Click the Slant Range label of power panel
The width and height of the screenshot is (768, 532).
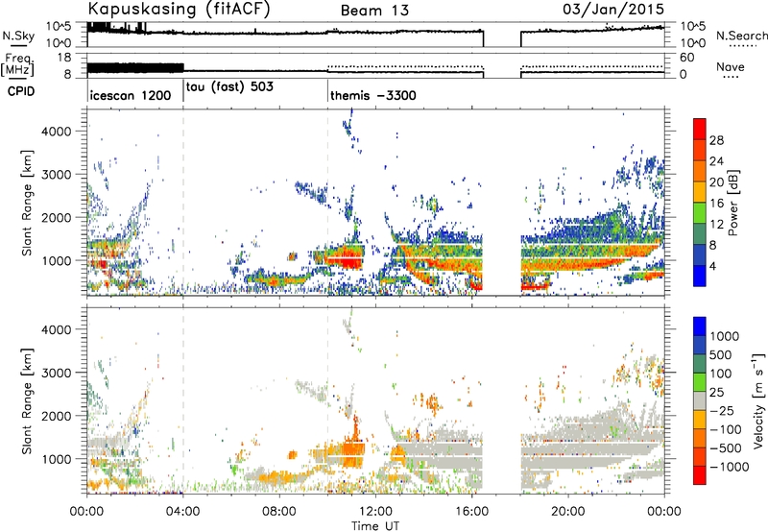click(x=27, y=203)
